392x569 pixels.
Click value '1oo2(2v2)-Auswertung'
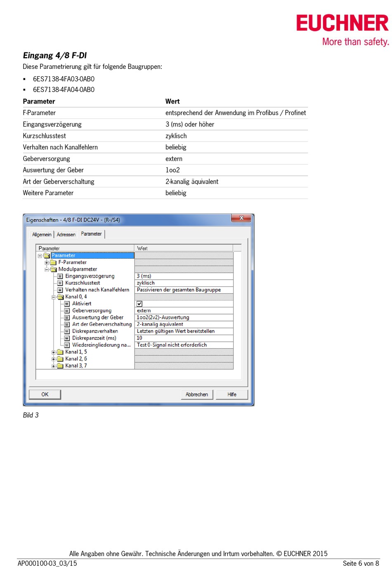[184, 317]
